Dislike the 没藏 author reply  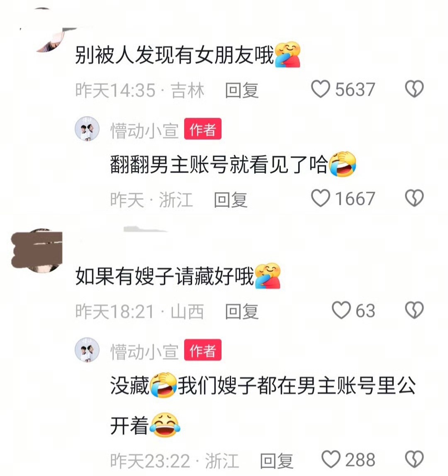[x=414, y=459]
